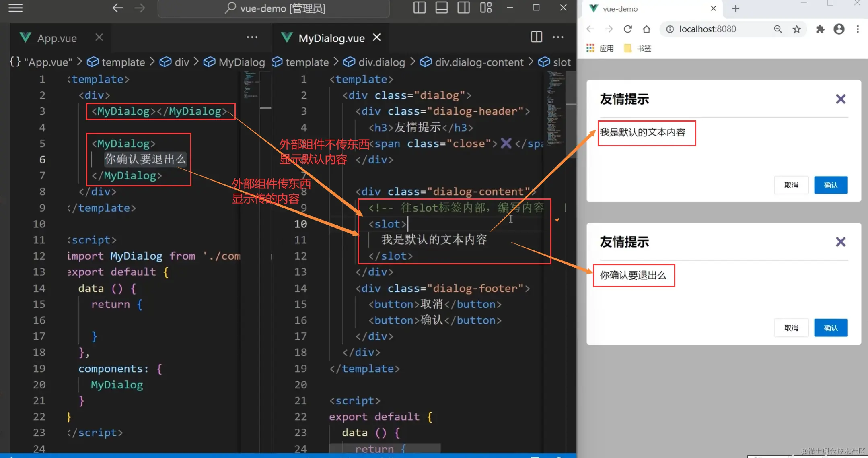This screenshot has height=458, width=868.
Task: Open browser three-dot menu
Action: [858, 29]
